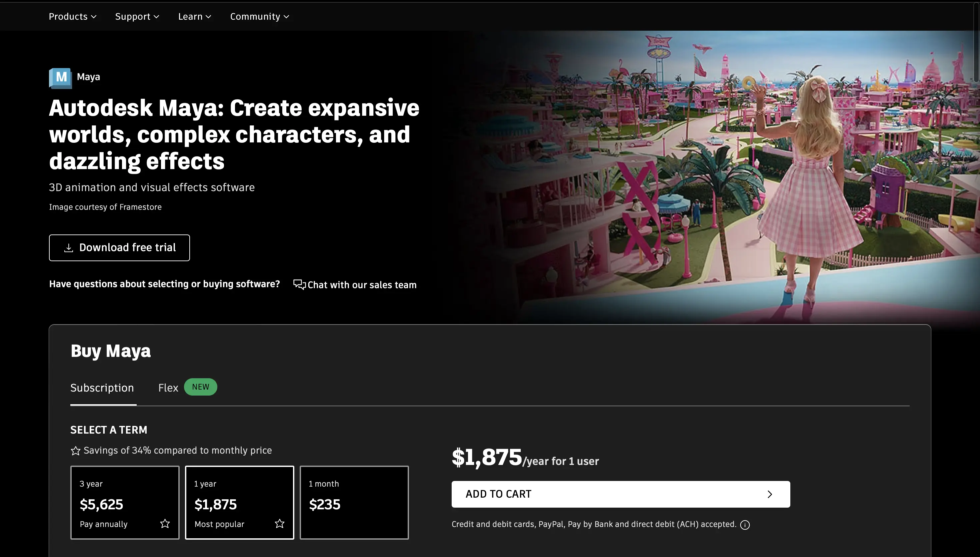Open the Support dropdown menu
980x557 pixels.
pyautogui.click(x=137, y=16)
